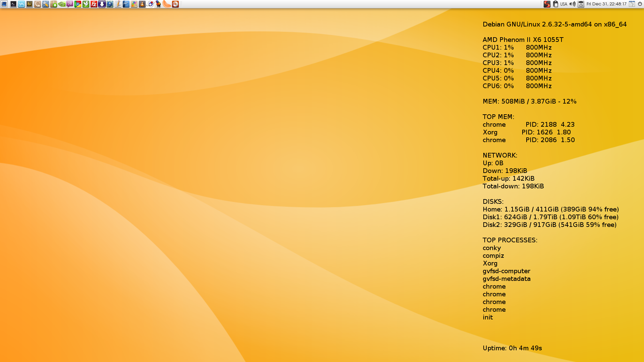644x362 pixels.
Task: Click the Up: 0B network value
Action: click(493, 163)
